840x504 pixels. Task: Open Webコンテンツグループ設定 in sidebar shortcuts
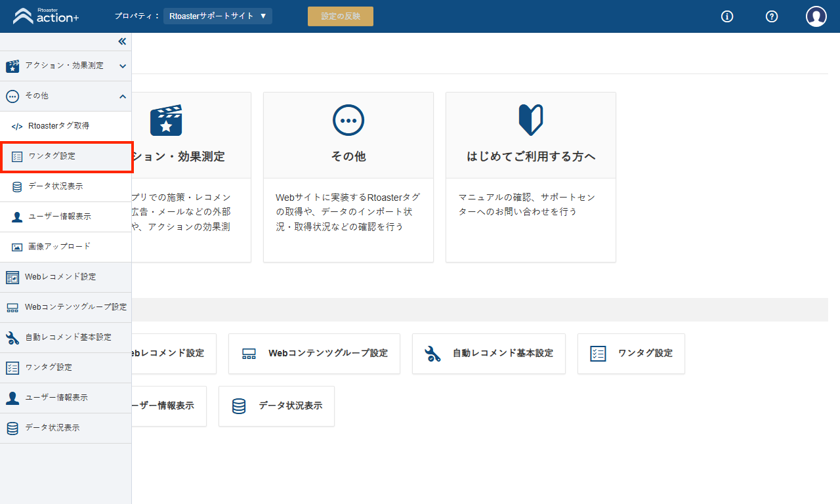(66, 308)
